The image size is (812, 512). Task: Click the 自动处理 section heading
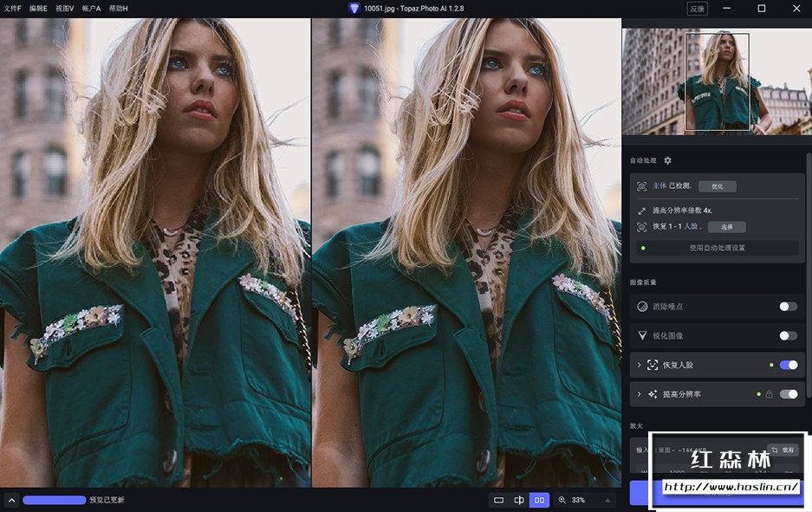click(643, 160)
